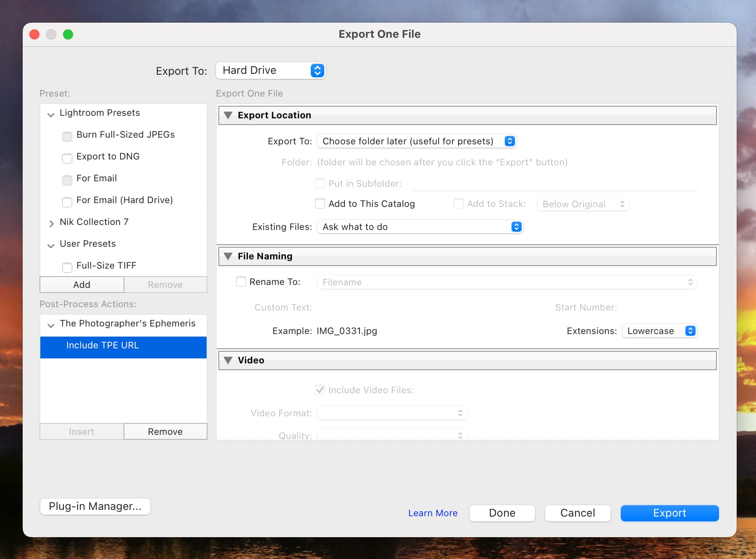Collapse the Lightroom Presets chevron

(x=51, y=114)
